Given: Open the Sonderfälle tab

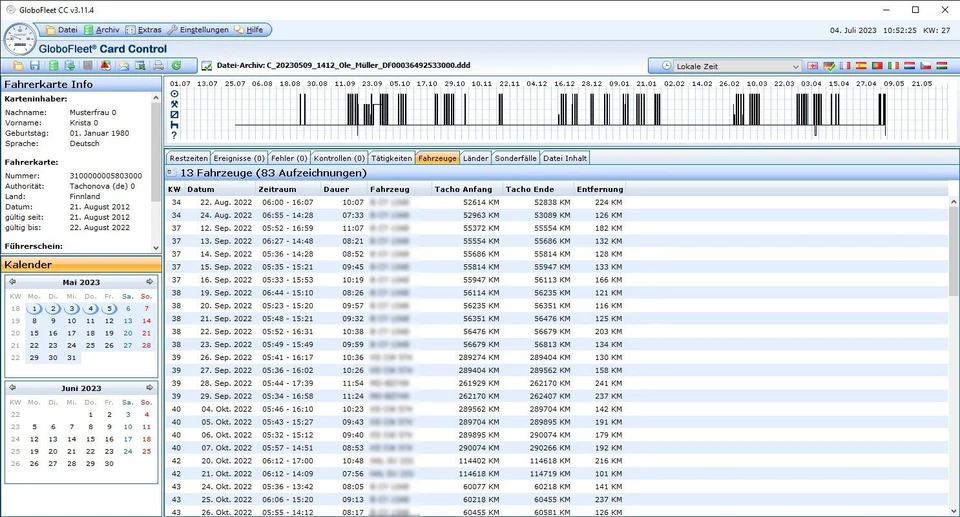Looking at the screenshot, I should pos(515,158).
